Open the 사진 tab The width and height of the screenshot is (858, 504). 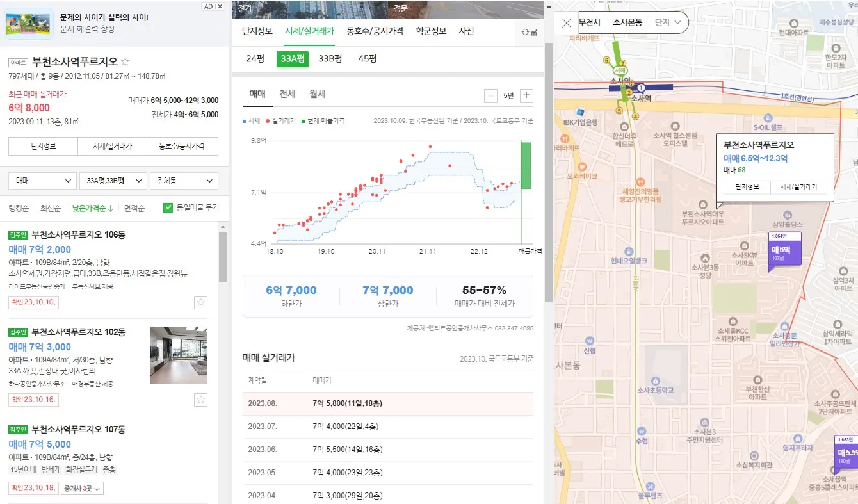(x=466, y=31)
